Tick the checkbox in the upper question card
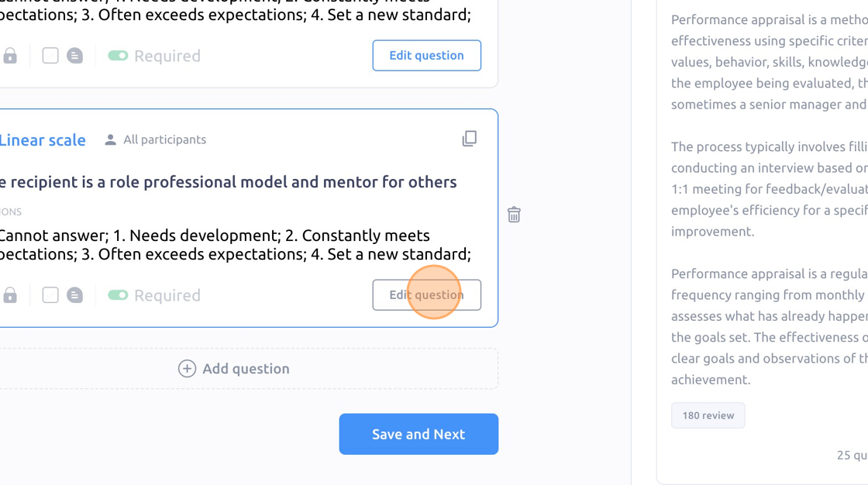868x485 pixels. [50, 55]
